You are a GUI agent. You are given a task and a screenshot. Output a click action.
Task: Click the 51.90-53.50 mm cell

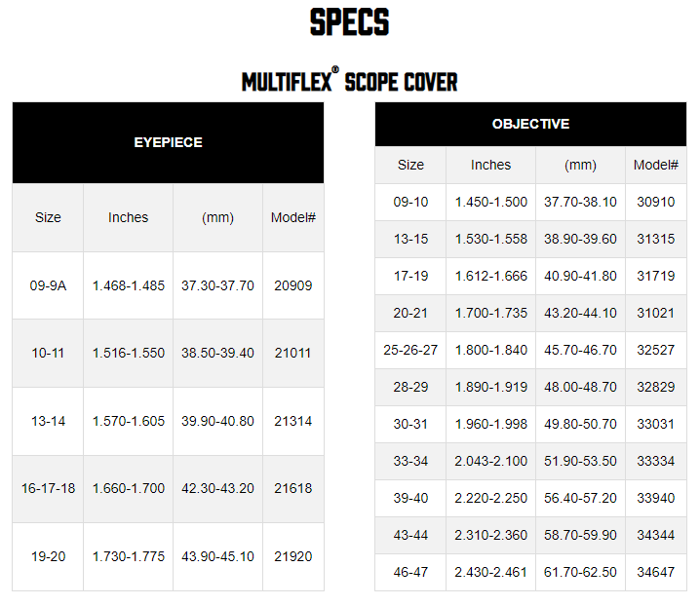tap(580, 461)
